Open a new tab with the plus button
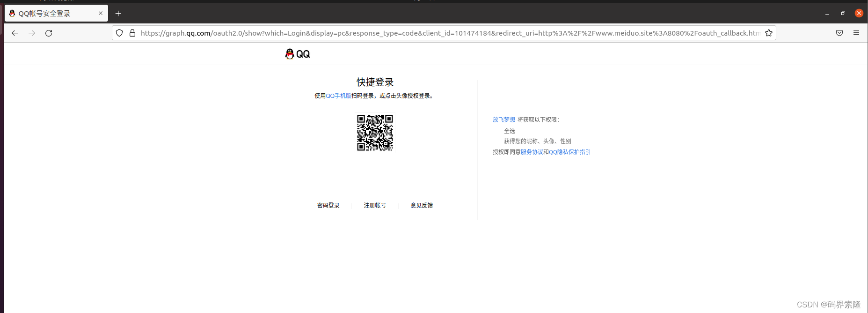This screenshot has width=868, height=313. tap(118, 14)
